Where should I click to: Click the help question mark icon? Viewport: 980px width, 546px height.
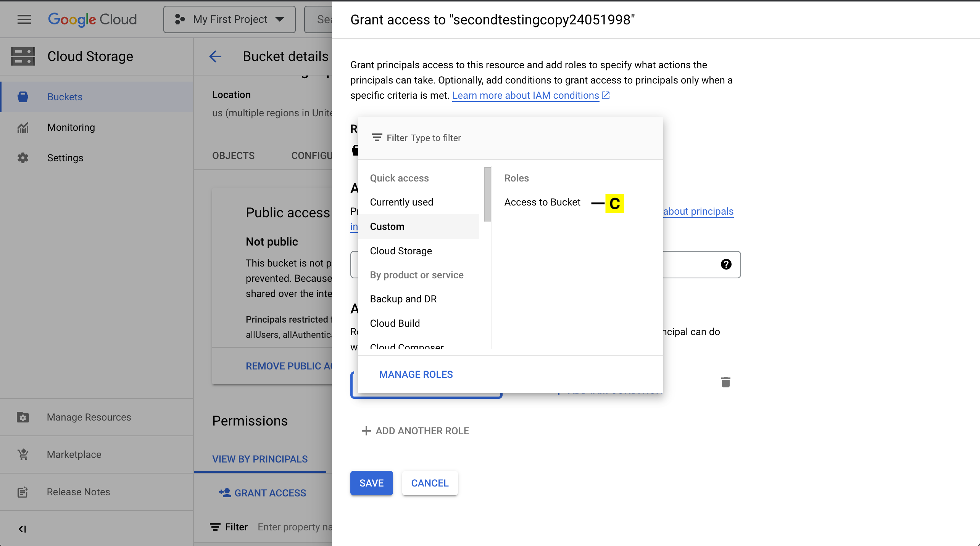click(x=726, y=264)
